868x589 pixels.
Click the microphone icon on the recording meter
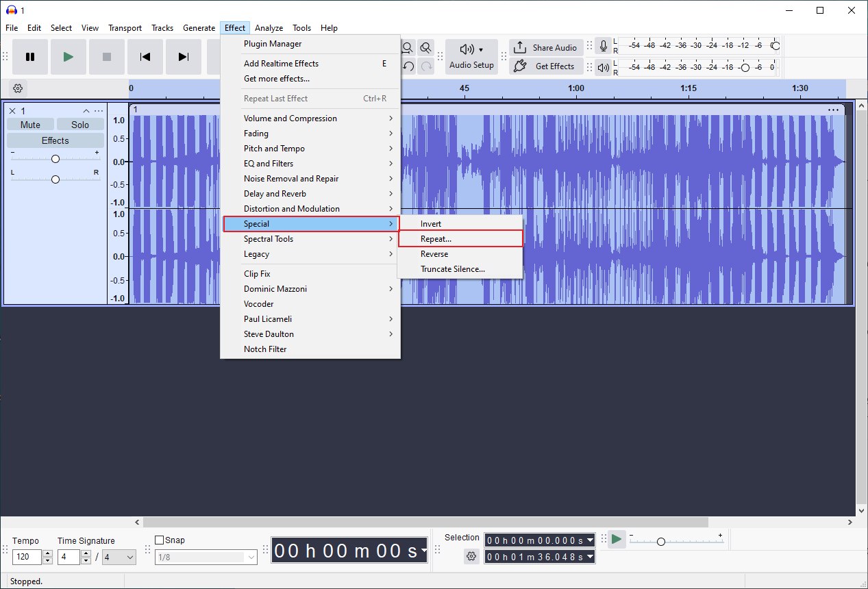[603, 46]
